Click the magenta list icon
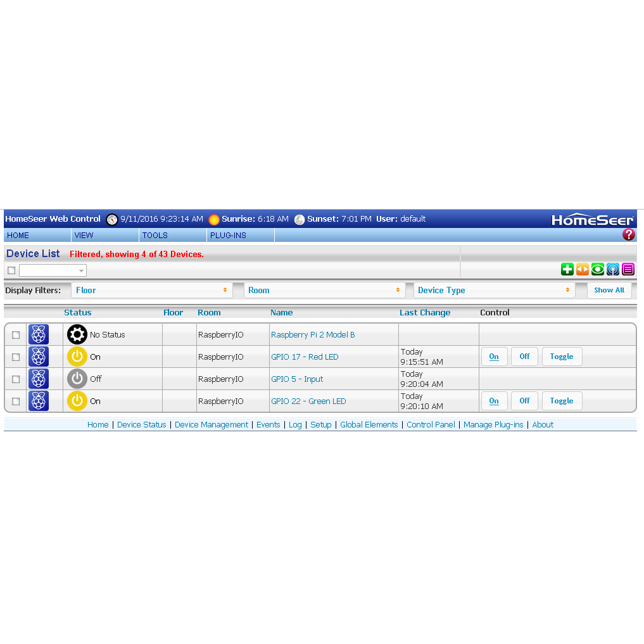The height and width of the screenshot is (644, 644). coord(628,270)
